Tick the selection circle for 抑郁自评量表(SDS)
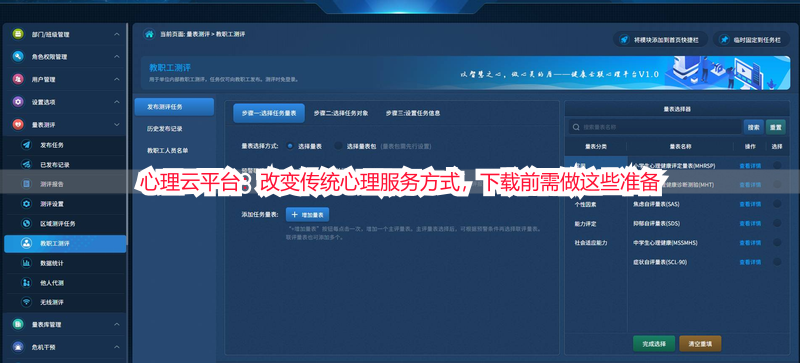The width and height of the screenshot is (800, 363). pos(777,223)
